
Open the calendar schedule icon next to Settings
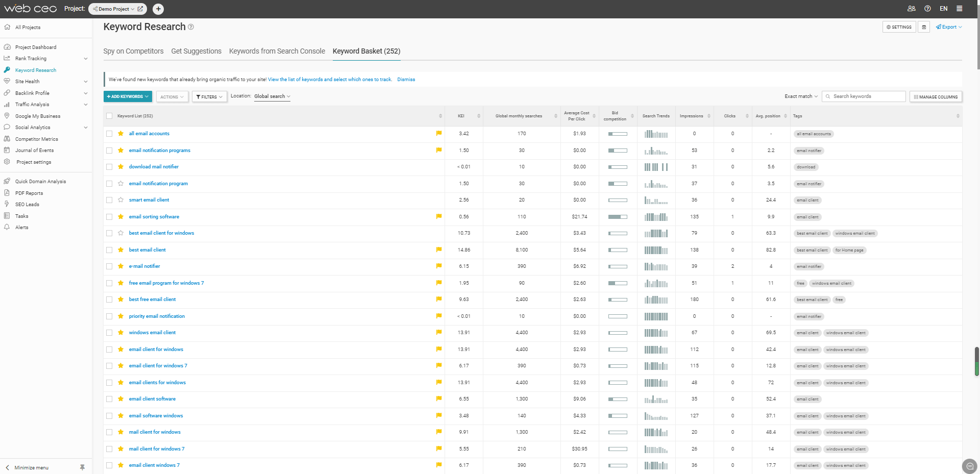click(x=924, y=27)
